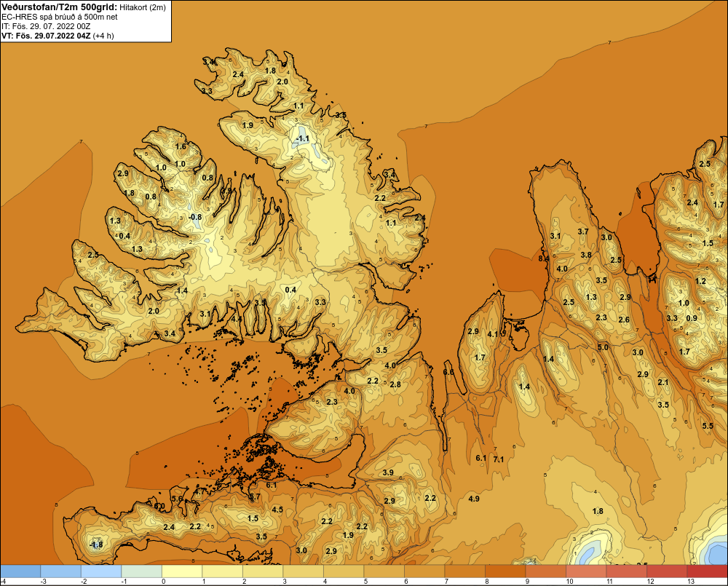Select the legend color between 12 and 13
The height and width of the screenshot is (586, 728).
667,571
